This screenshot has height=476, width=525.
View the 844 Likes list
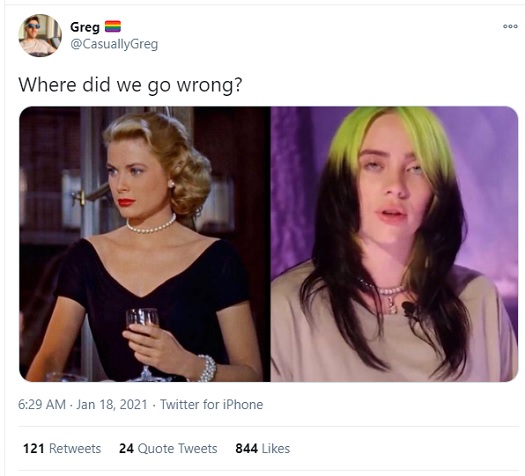(x=262, y=449)
